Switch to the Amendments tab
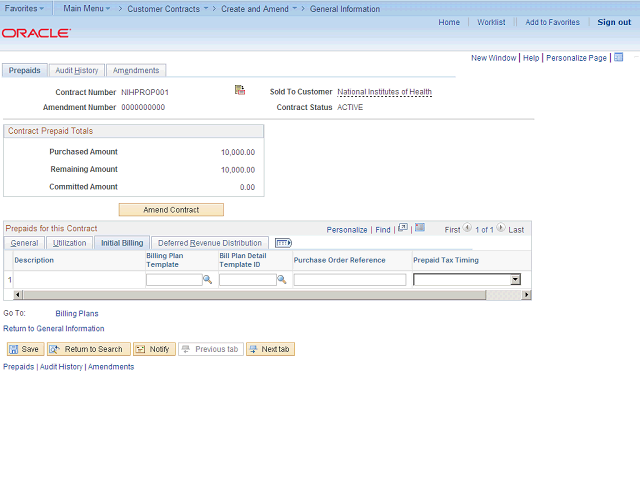 coord(136,70)
